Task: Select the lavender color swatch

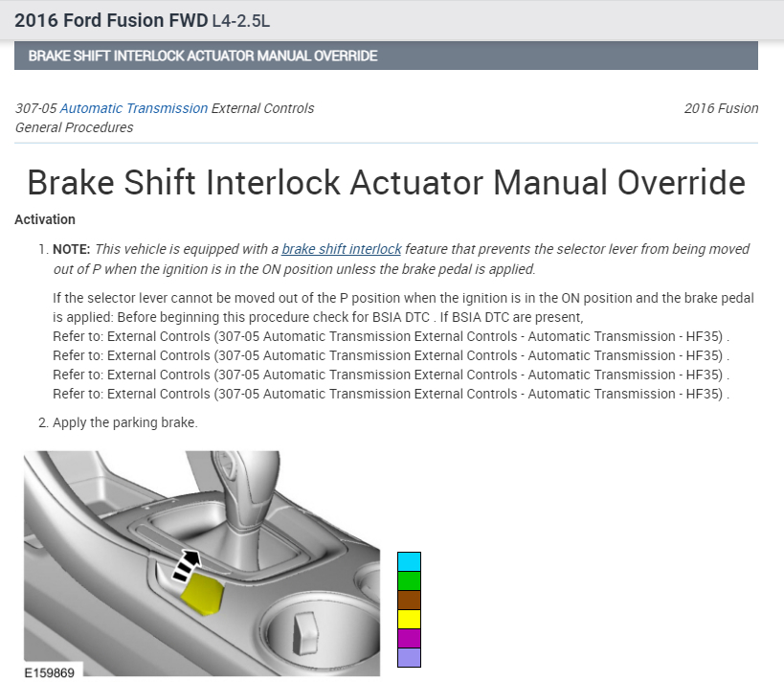Action: (x=409, y=657)
